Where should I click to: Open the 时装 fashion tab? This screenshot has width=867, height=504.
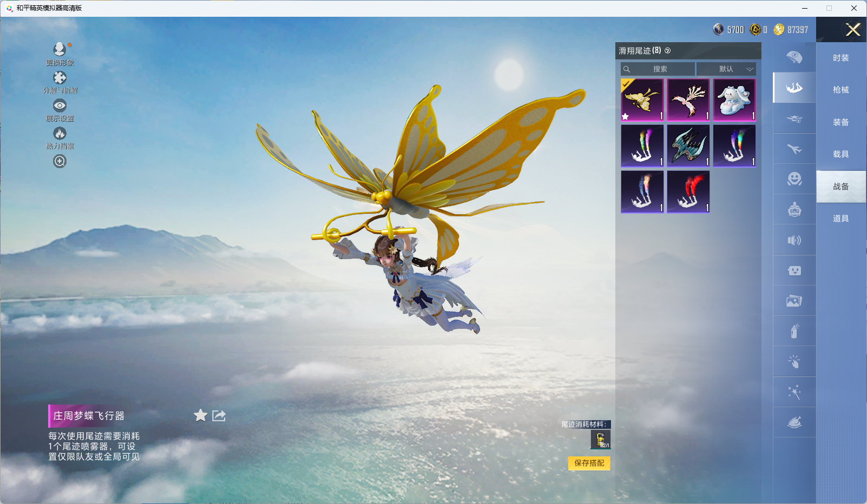coord(840,58)
